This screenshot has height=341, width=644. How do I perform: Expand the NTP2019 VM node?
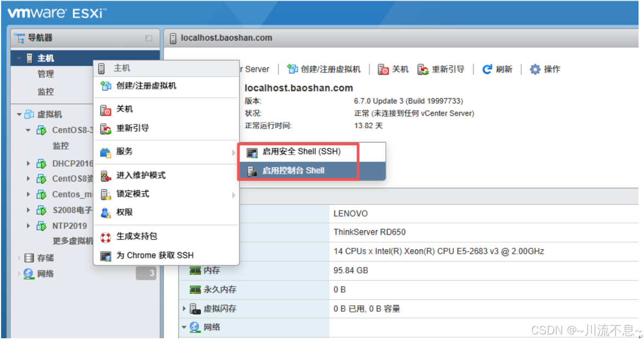[28, 225]
